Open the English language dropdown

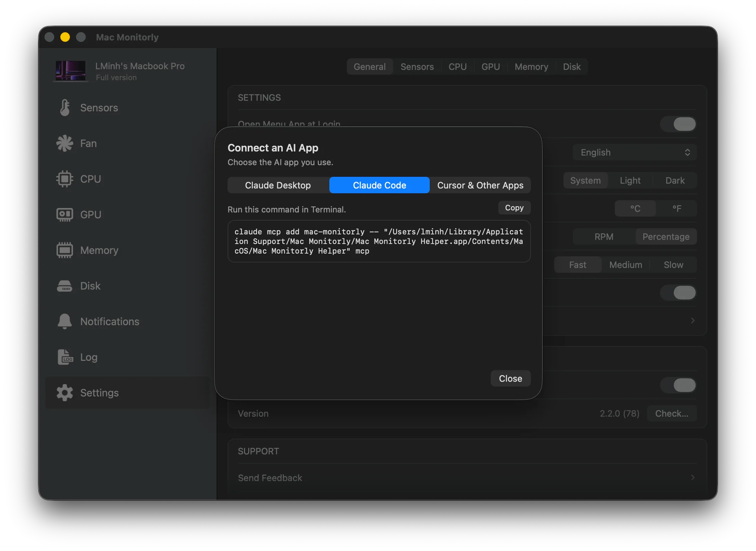pyautogui.click(x=635, y=152)
